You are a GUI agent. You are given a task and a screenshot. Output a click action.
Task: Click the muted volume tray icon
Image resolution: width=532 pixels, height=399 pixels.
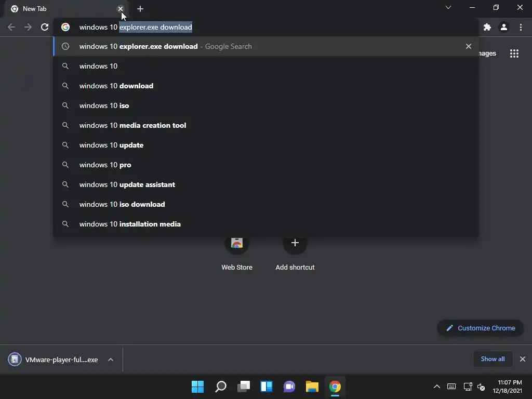(481, 387)
